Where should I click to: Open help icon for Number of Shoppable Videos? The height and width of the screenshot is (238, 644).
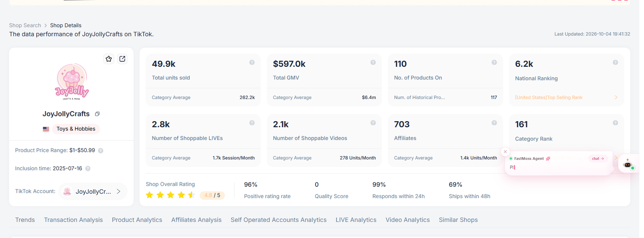(x=373, y=123)
